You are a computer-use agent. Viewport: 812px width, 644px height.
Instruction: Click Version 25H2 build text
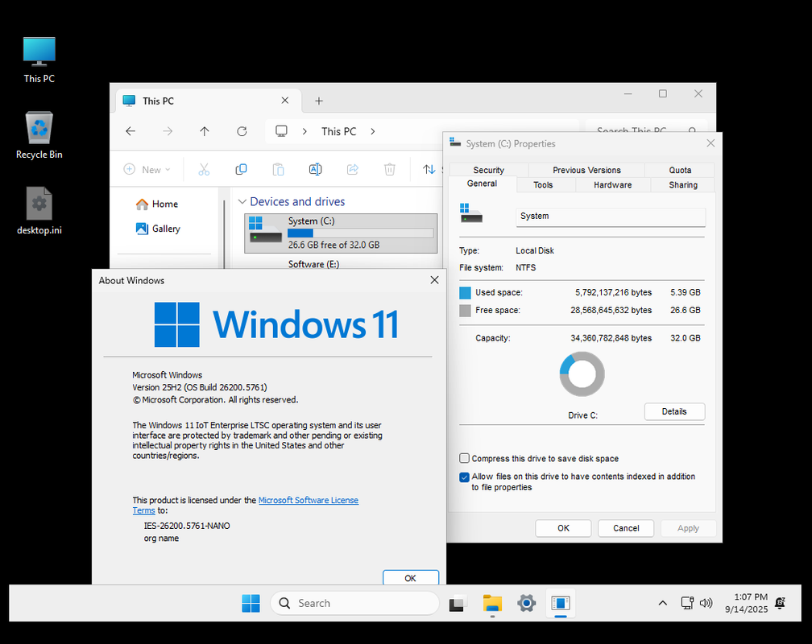click(200, 387)
